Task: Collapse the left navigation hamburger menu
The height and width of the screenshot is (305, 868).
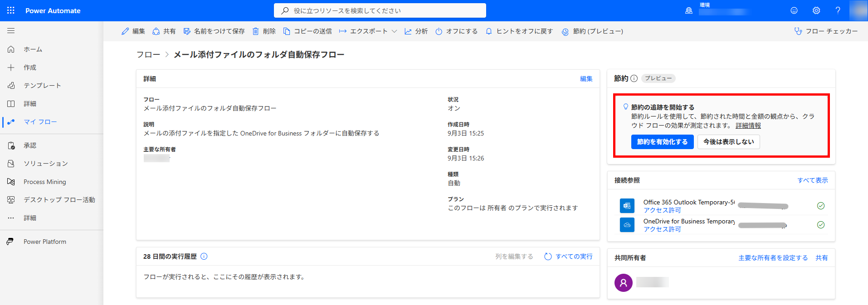Action: pyautogui.click(x=11, y=31)
